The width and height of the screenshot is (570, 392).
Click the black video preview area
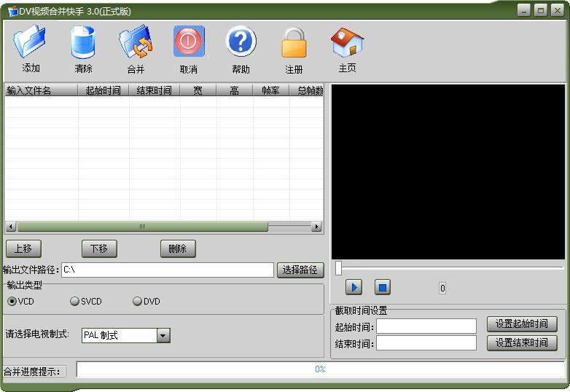point(448,172)
